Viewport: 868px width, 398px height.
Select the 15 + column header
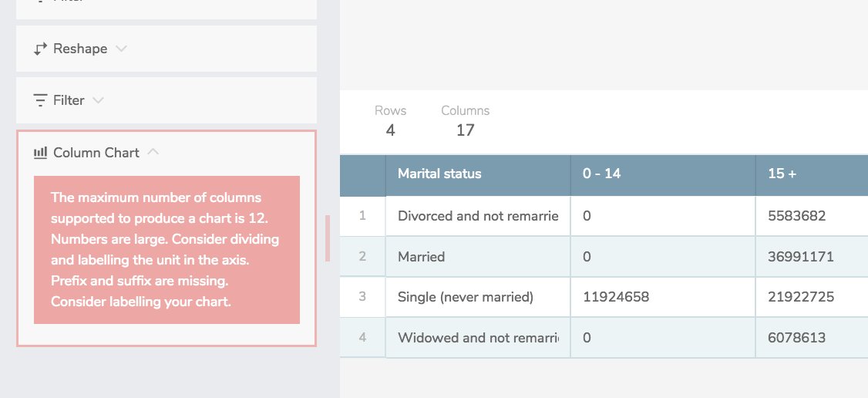(x=782, y=174)
